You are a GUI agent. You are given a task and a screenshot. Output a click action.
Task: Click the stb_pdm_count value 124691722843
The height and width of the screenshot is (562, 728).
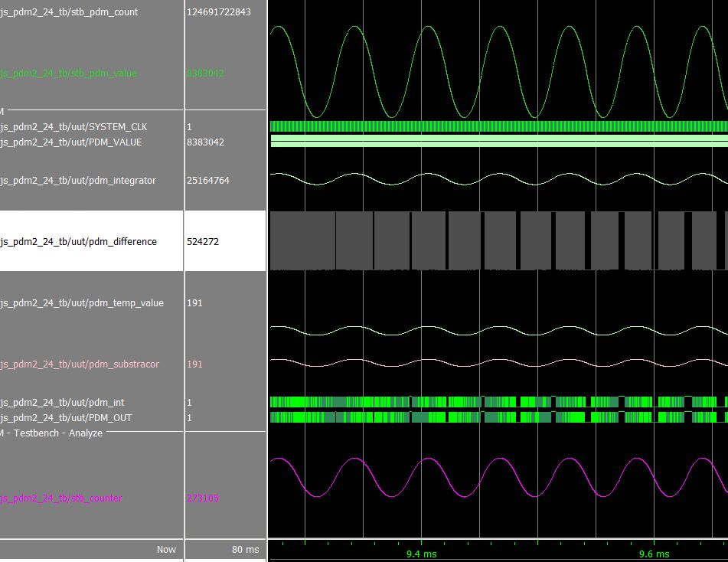[x=219, y=12]
